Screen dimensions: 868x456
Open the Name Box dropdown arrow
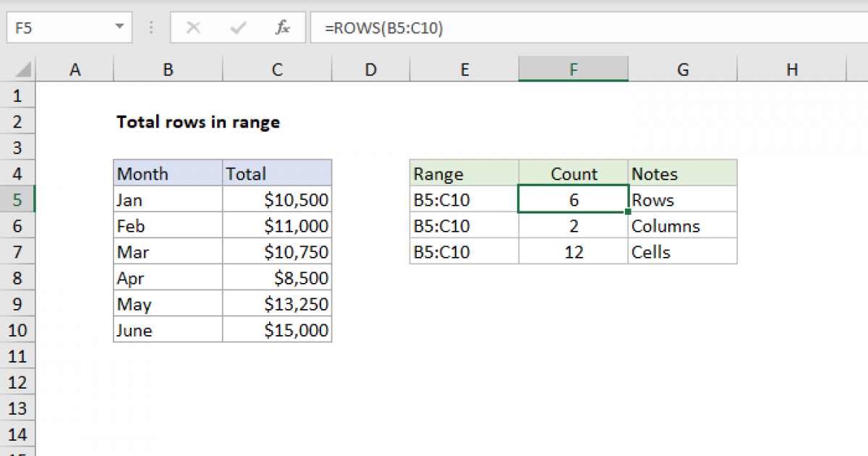(119, 28)
